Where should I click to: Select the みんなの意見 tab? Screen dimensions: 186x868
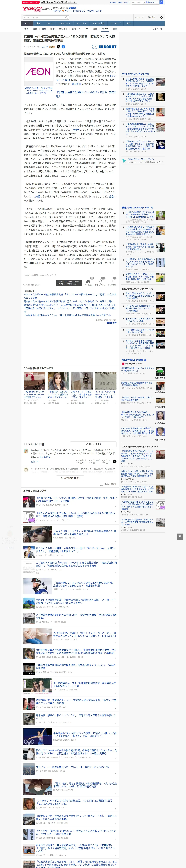(x=98, y=24)
